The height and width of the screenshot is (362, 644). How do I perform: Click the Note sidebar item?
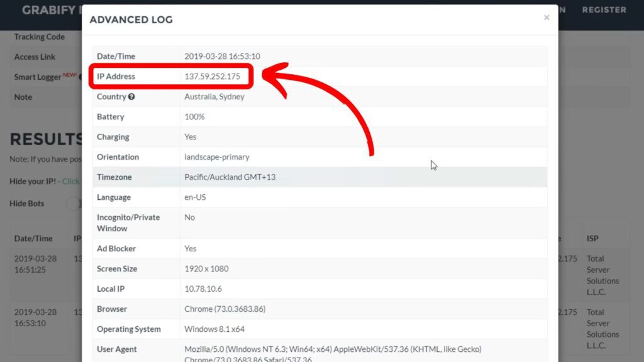click(23, 97)
